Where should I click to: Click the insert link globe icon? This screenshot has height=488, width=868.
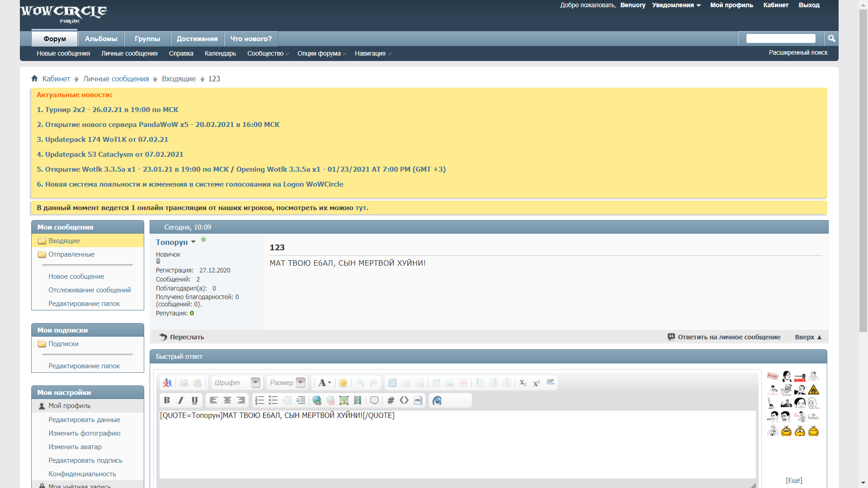317,400
